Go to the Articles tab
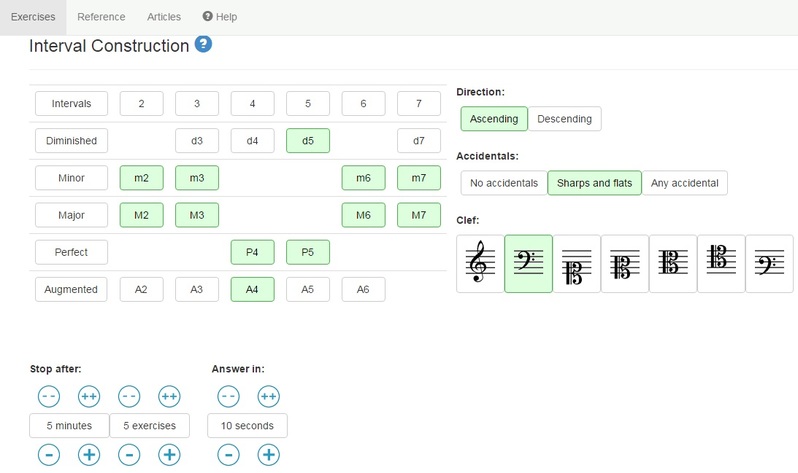Image resolution: width=798 pixels, height=473 pixels. click(164, 17)
